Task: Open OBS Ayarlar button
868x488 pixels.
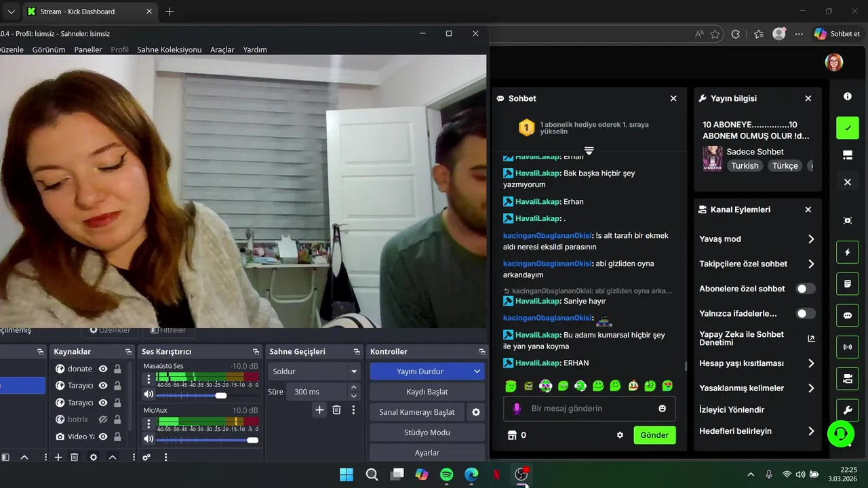Action: pos(427,453)
